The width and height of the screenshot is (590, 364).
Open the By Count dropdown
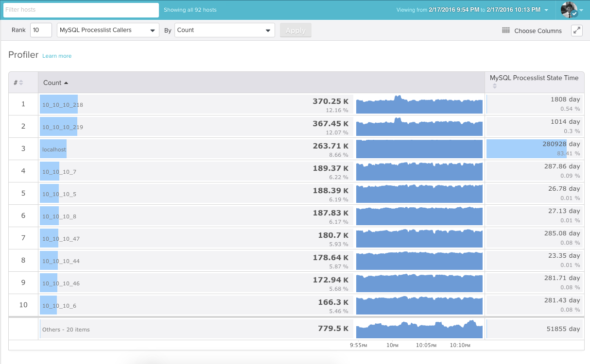tap(225, 30)
